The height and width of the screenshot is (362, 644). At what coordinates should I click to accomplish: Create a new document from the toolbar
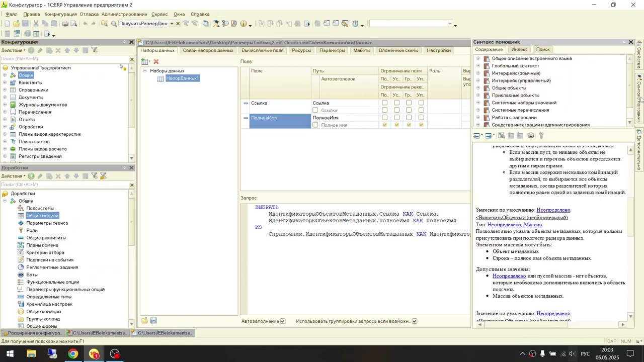click(7, 24)
